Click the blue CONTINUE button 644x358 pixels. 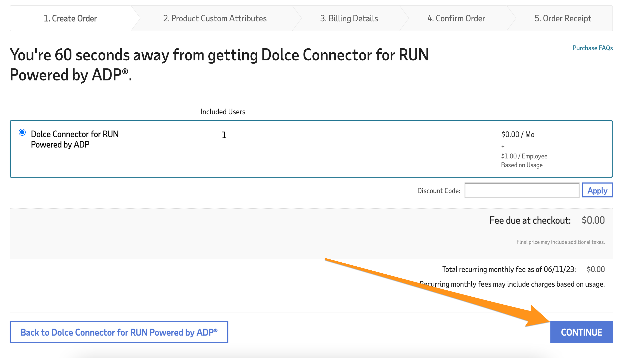tap(581, 332)
